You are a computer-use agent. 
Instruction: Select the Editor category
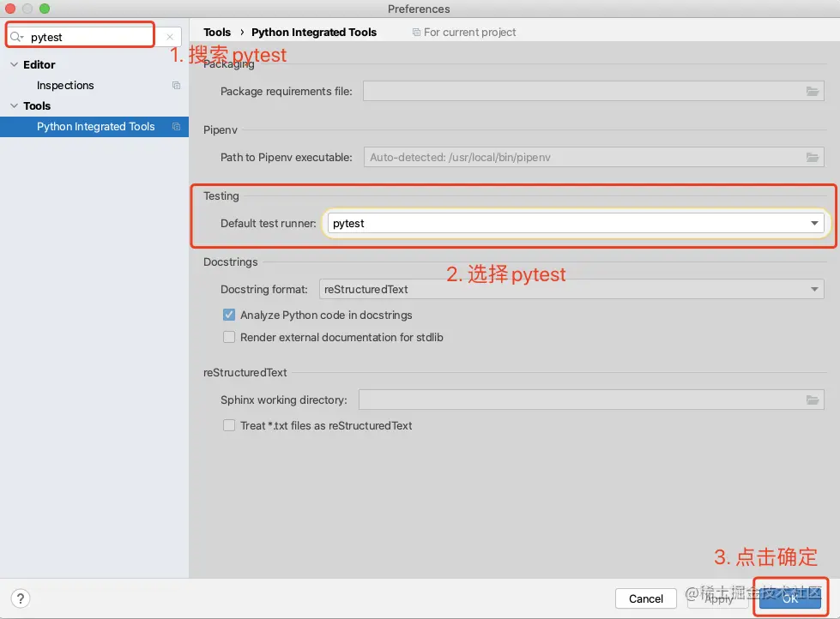coord(39,64)
